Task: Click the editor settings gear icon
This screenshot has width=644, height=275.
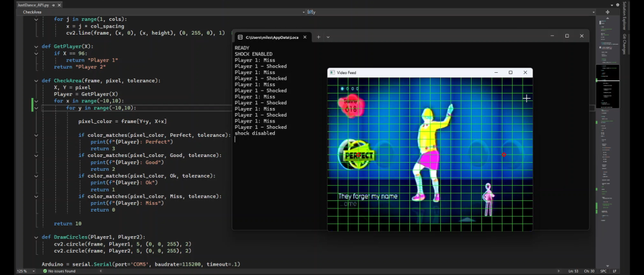Action: click(x=618, y=4)
